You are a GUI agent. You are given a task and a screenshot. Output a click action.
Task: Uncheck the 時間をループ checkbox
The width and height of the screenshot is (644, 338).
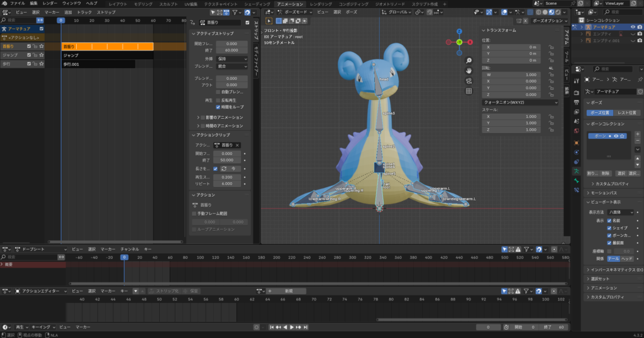click(218, 107)
